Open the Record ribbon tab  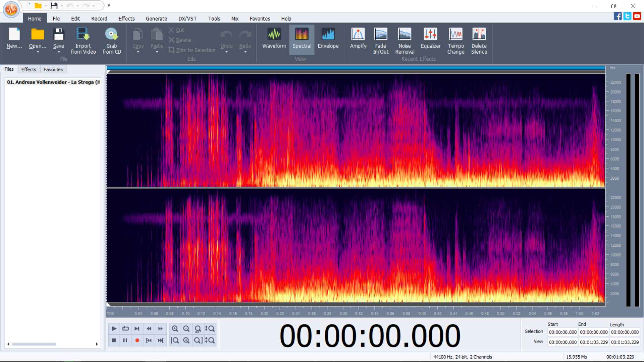(x=99, y=19)
